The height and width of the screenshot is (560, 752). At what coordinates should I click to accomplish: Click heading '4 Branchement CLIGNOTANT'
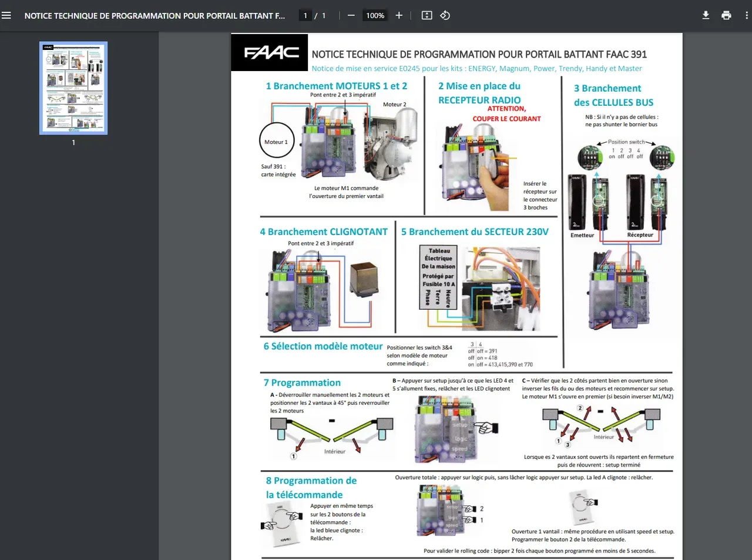324,232
